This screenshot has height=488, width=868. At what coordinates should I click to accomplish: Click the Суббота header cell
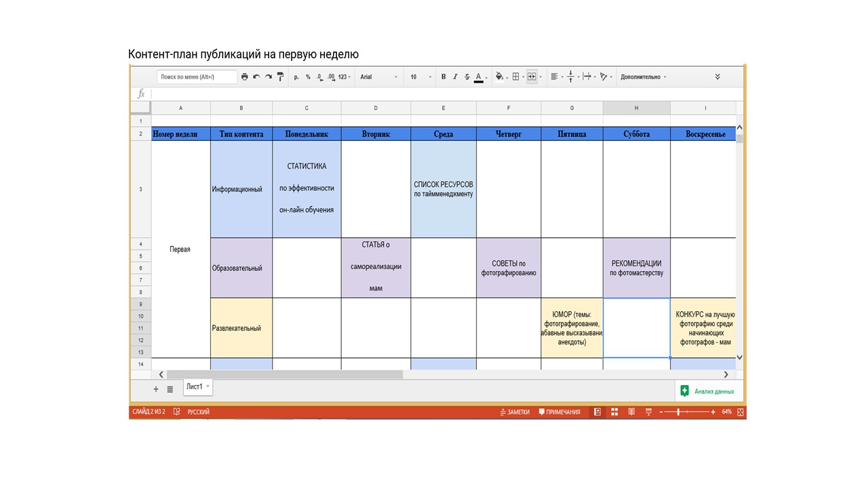[637, 134]
